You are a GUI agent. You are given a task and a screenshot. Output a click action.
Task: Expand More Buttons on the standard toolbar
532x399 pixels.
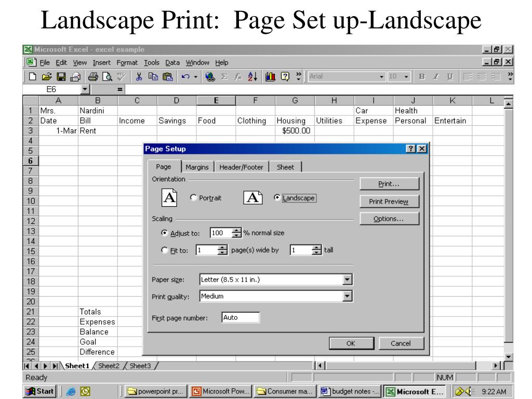[x=299, y=77]
